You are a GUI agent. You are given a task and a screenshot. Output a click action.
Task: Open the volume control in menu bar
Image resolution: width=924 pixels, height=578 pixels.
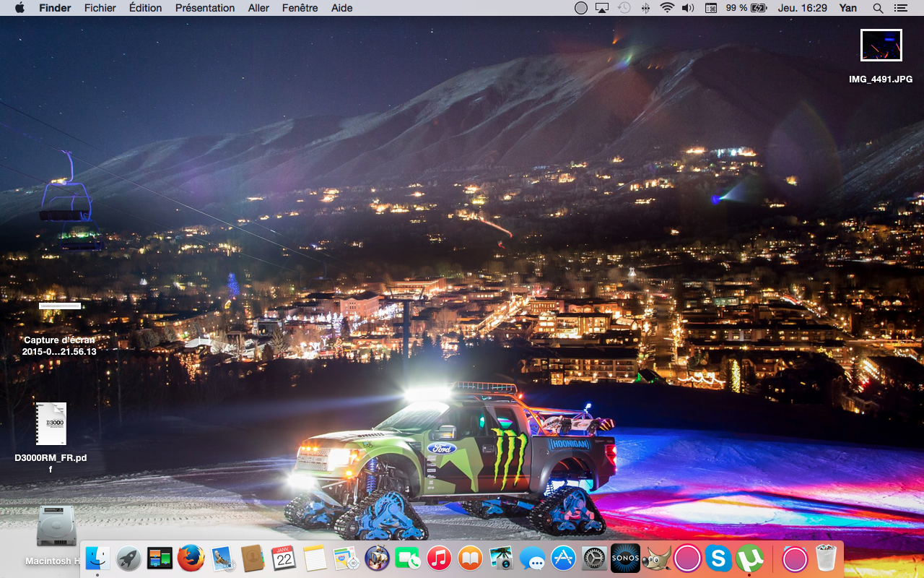pyautogui.click(x=688, y=8)
